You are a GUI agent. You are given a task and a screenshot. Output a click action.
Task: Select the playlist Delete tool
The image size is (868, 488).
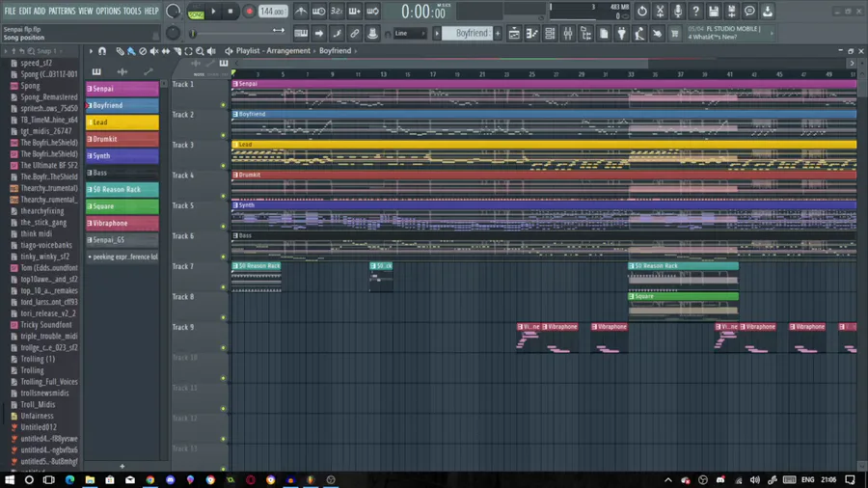[143, 51]
